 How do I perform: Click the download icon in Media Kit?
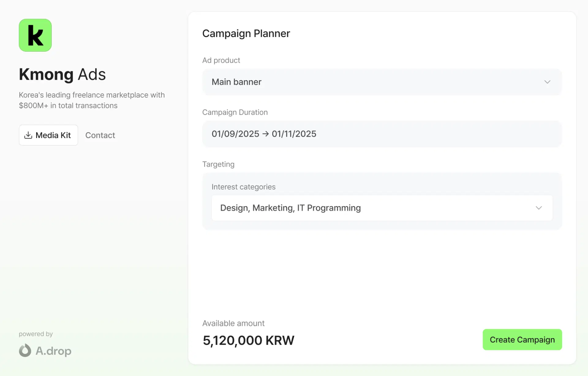point(28,135)
